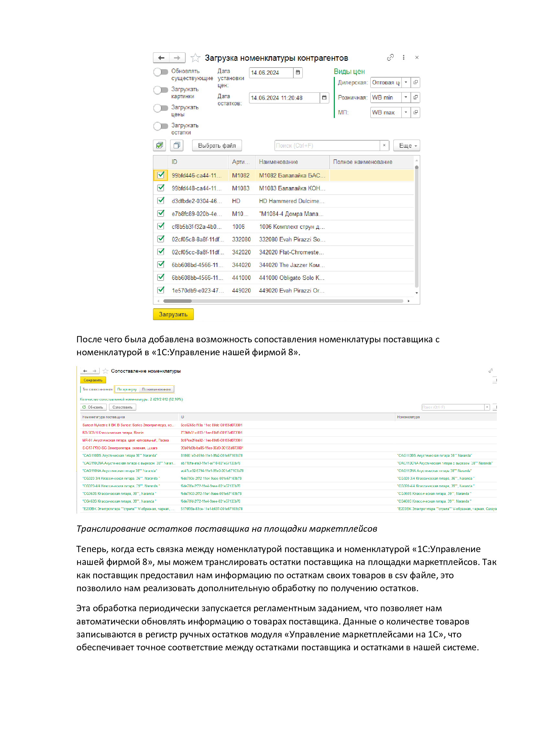Screen dimensions: 535x756
Task: Get link icon in Загрузка номенклатуры контрагентов header
Action: coord(390,58)
